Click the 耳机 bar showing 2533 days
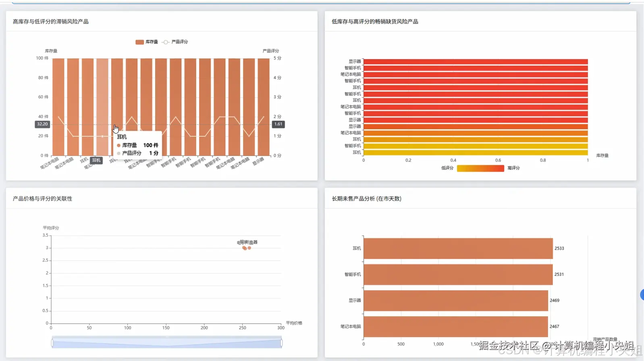 pyautogui.click(x=458, y=248)
